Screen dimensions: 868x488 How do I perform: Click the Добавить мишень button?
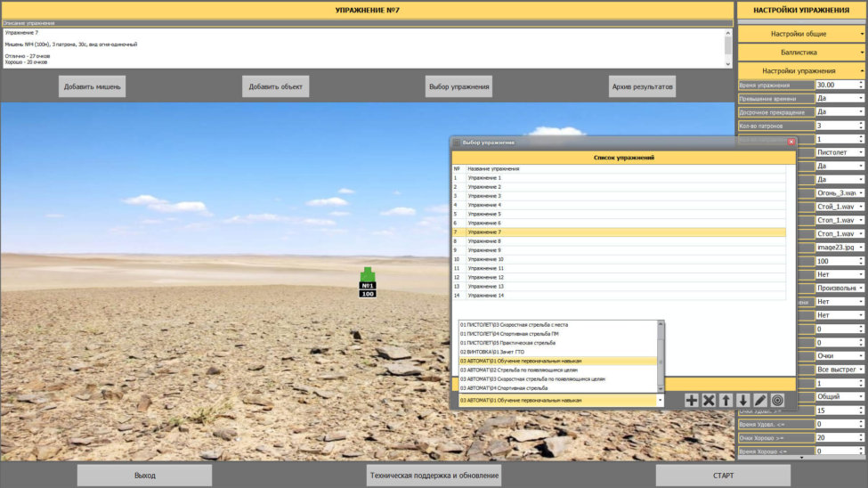[93, 86]
